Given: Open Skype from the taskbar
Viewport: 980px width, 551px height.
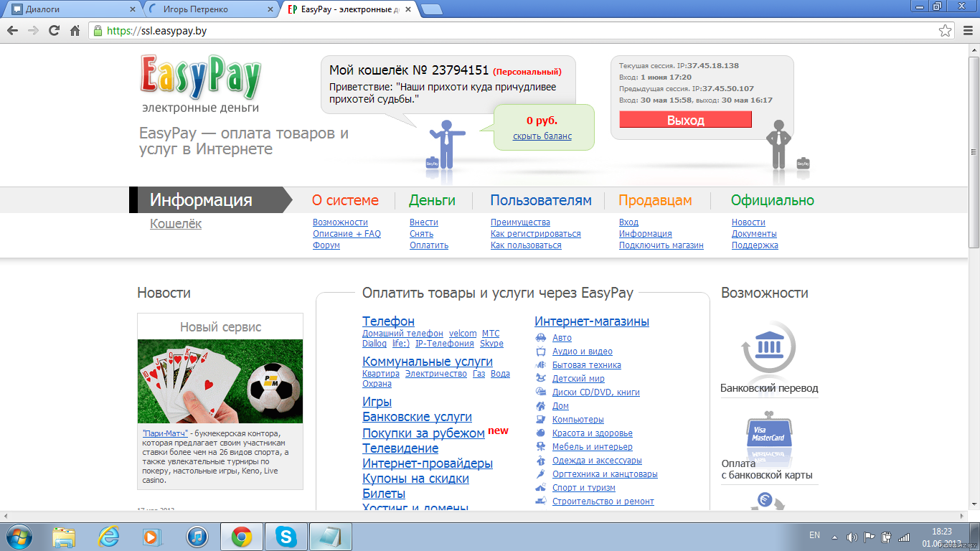Looking at the screenshot, I should pyautogui.click(x=286, y=537).
